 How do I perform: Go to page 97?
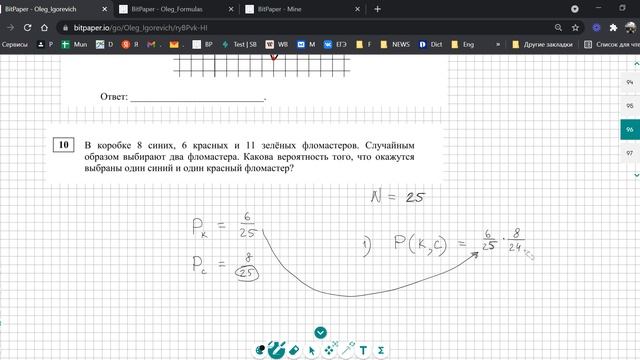tap(629, 153)
